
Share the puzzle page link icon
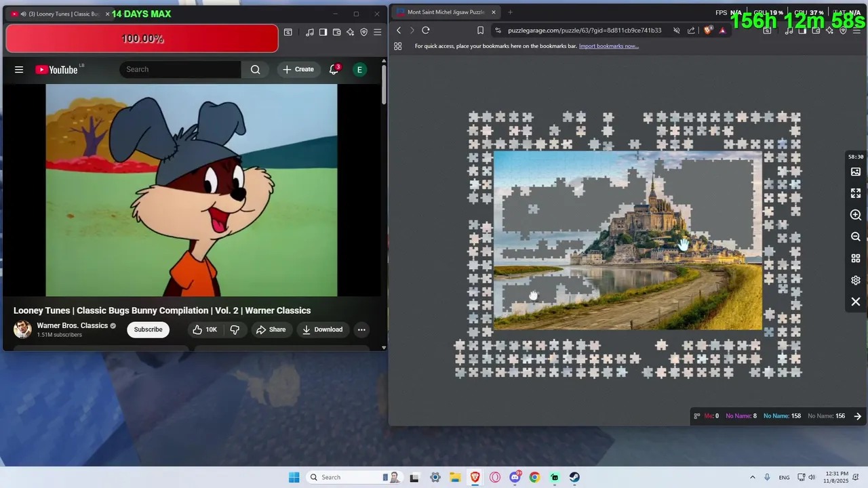691,30
